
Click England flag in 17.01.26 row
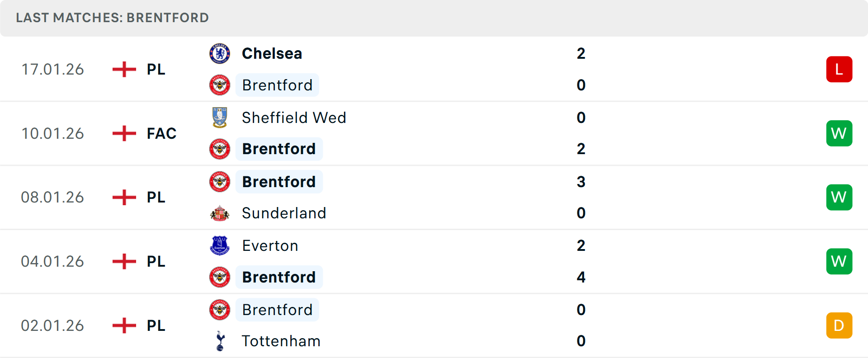124,69
